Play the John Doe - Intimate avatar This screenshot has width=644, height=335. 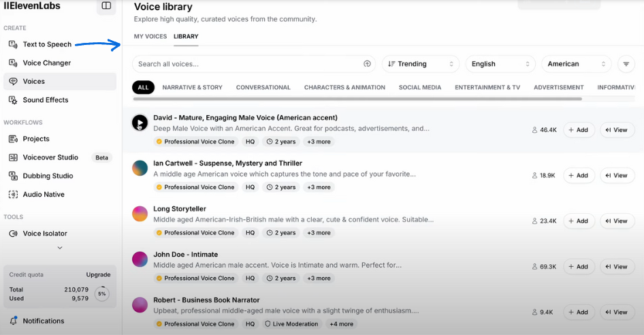click(x=140, y=259)
